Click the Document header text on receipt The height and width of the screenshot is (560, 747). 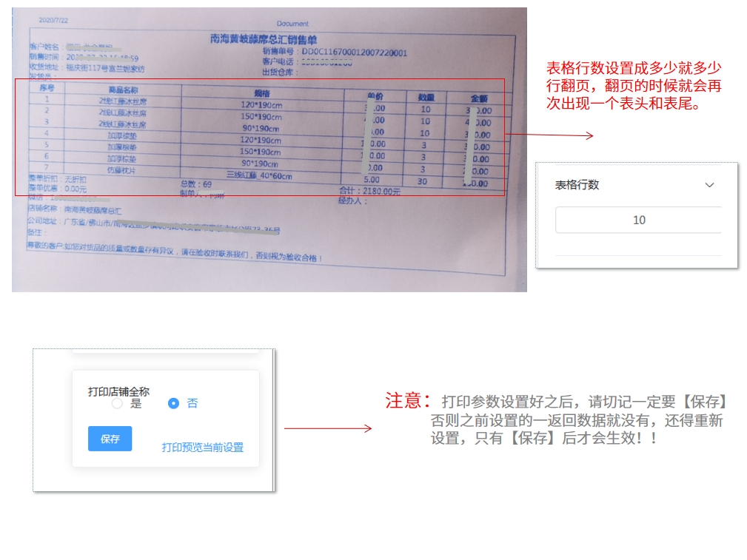[292, 24]
